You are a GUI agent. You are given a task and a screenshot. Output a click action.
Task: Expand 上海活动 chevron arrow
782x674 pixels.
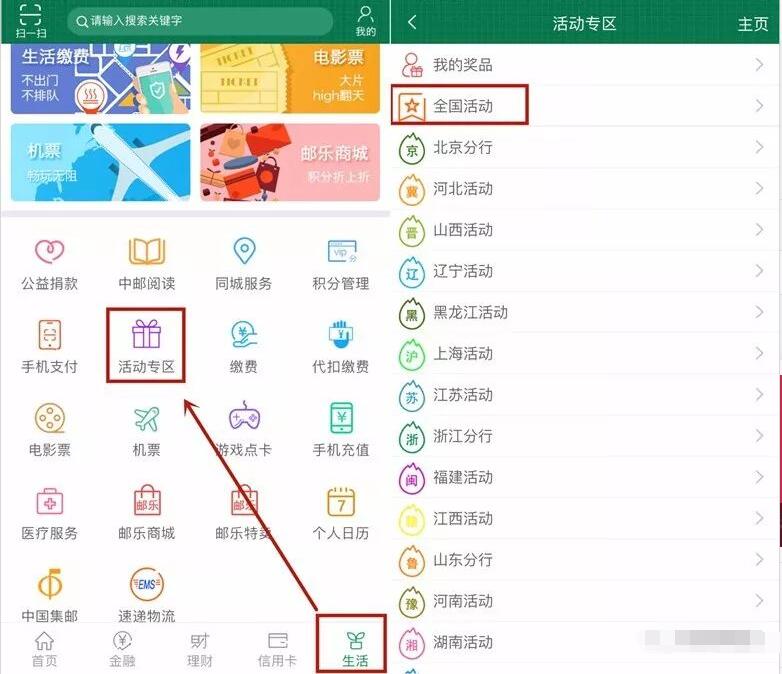tap(759, 353)
